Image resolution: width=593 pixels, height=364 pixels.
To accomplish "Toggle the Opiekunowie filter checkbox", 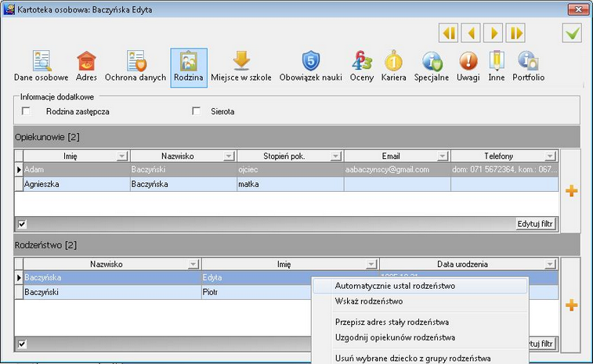I will 22,224.
